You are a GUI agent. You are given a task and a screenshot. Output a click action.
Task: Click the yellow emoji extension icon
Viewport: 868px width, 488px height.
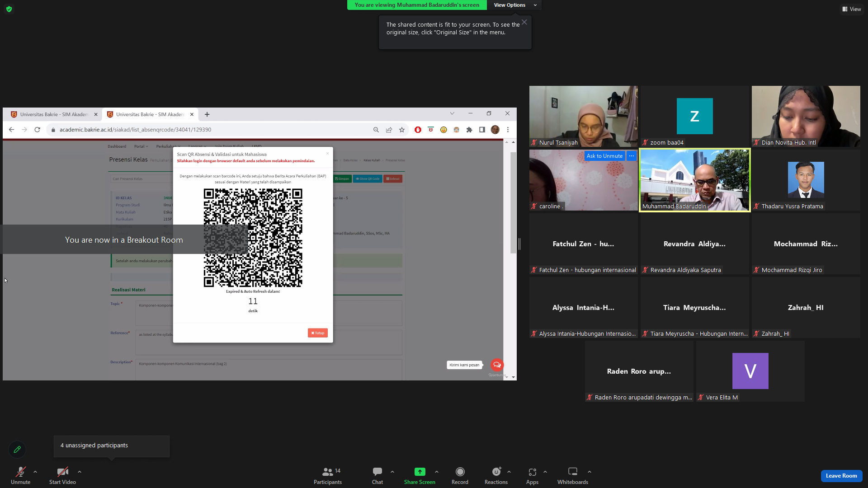[443, 130]
